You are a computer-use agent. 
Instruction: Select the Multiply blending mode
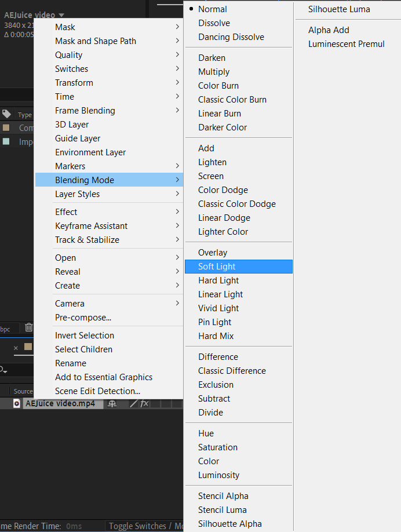pyautogui.click(x=214, y=72)
